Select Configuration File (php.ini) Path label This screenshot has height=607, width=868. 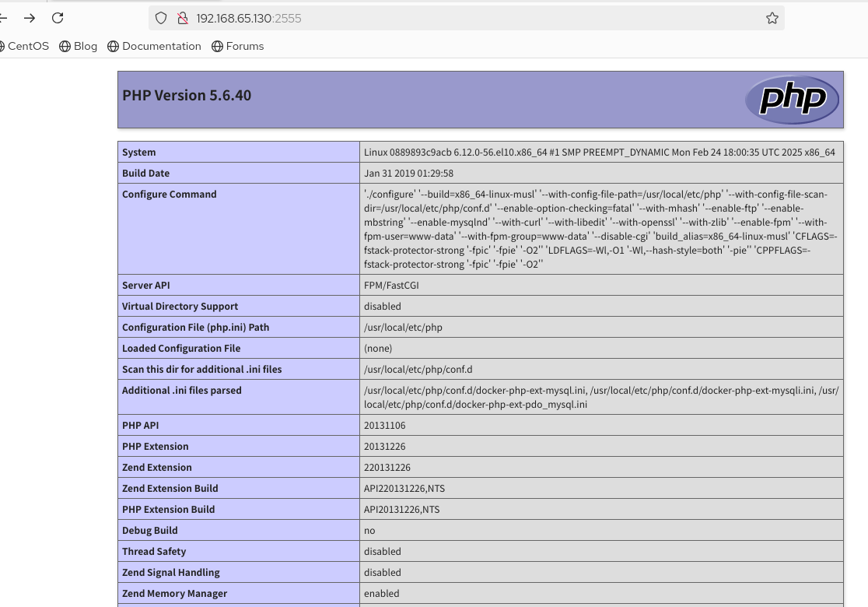(195, 328)
